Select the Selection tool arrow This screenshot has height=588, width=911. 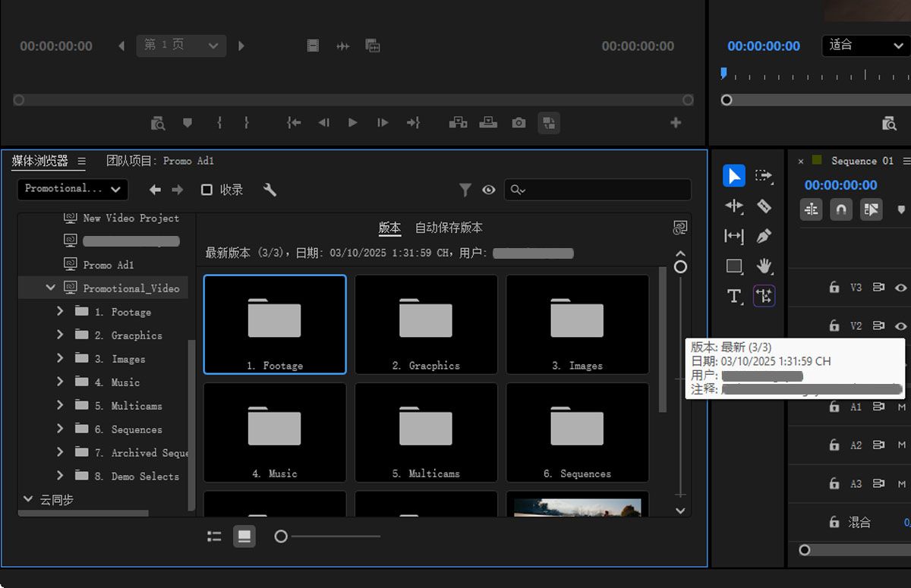(733, 176)
